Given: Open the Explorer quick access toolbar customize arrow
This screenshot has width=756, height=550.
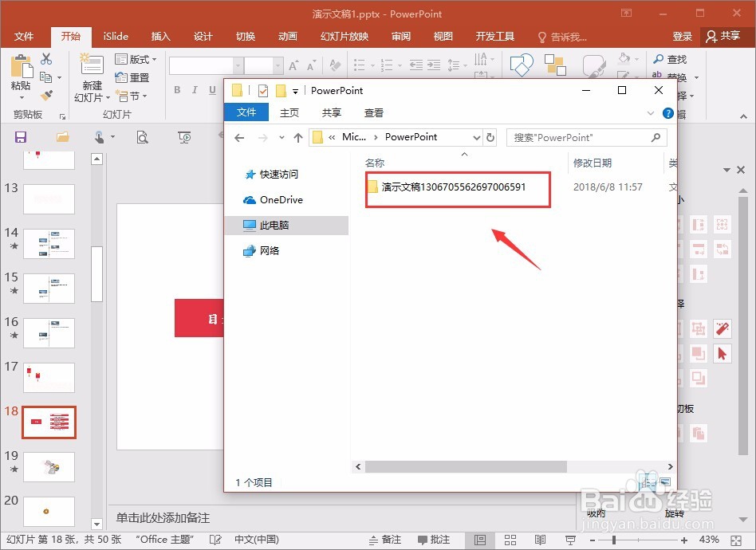Looking at the screenshot, I should pyautogui.click(x=295, y=91).
